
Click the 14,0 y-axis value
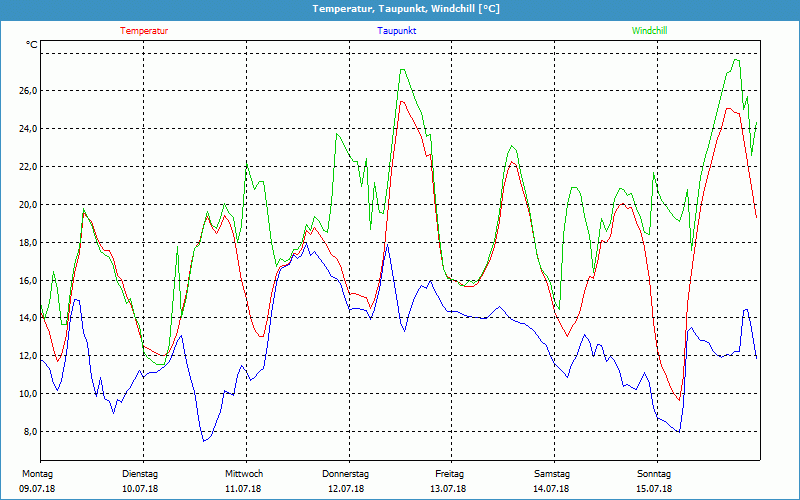click(29, 318)
